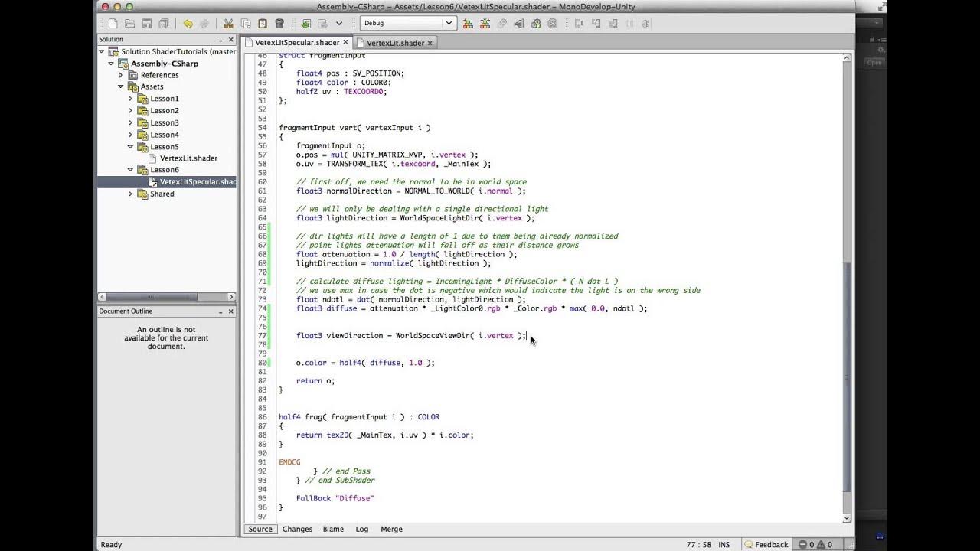Close the Solution panel
This screenshot has height=551, width=980.
click(231, 39)
